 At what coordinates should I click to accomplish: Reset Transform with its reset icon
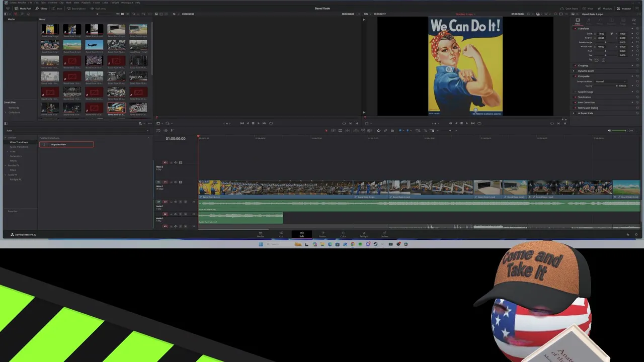pos(637,29)
